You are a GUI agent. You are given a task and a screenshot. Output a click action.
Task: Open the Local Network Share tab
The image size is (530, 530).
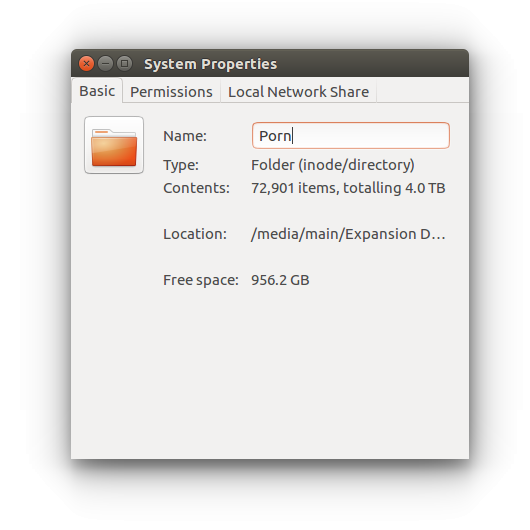tap(298, 92)
